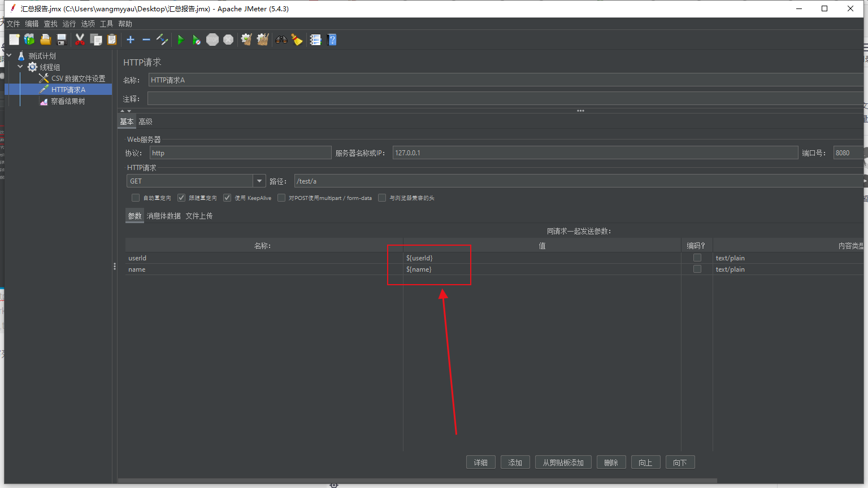Click the 名称 input field

[506, 80]
